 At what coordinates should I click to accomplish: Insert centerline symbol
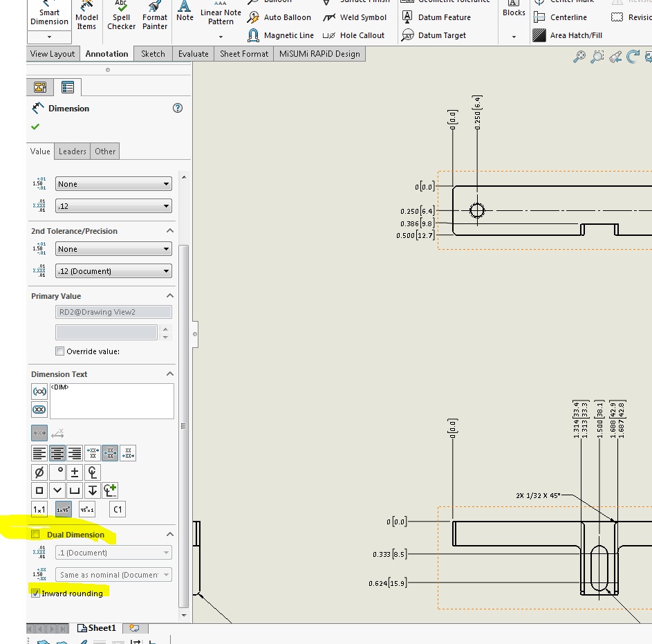93,472
